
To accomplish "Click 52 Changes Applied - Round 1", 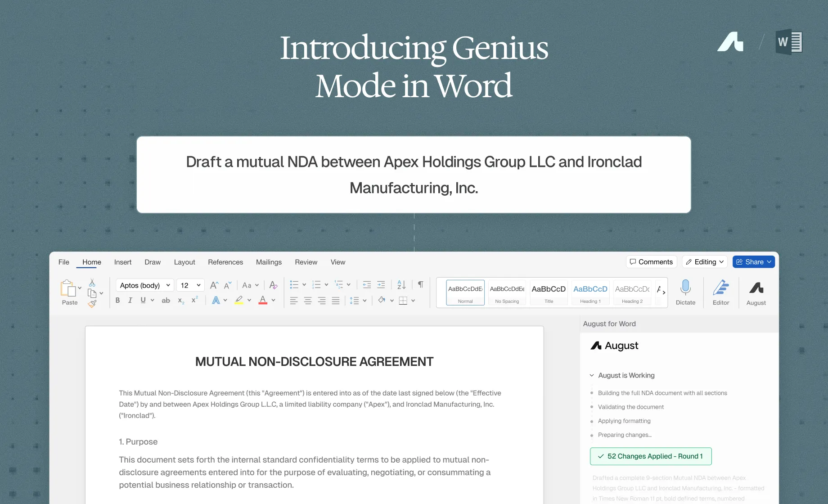I will coord(651,456).
